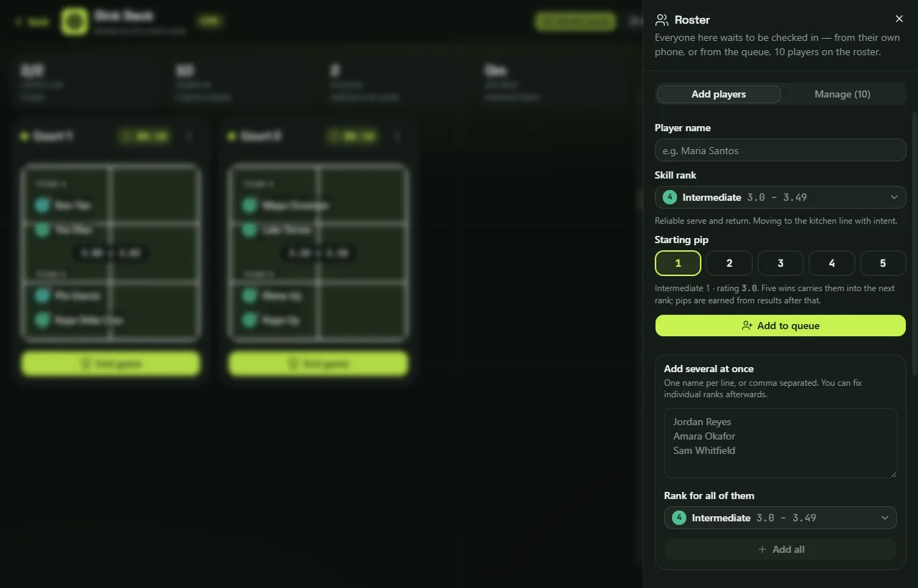Select starting pip 3
The height and width of the screenshot is (588, 918).
[x=780, y=263]
